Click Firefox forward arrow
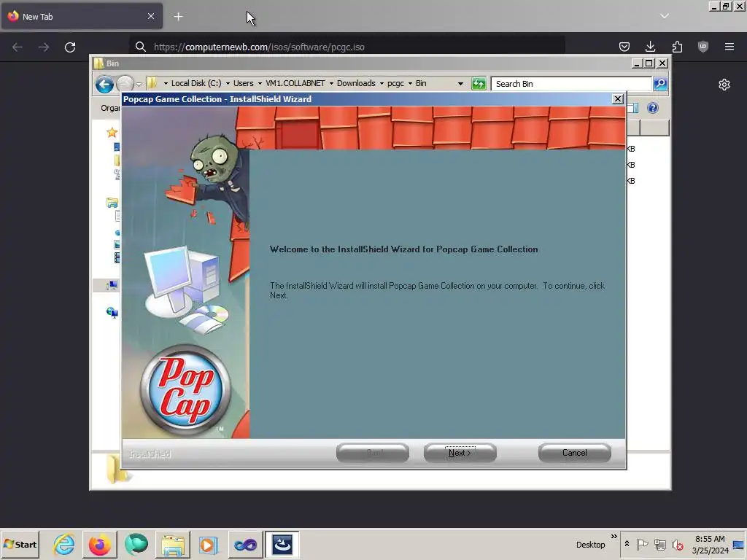The height and width of the screenshot is (560, 747). (x=44, y=47)
